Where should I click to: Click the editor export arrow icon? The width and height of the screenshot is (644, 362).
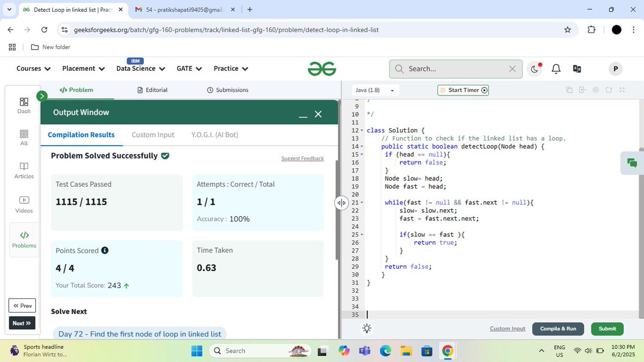click(582, 90)
